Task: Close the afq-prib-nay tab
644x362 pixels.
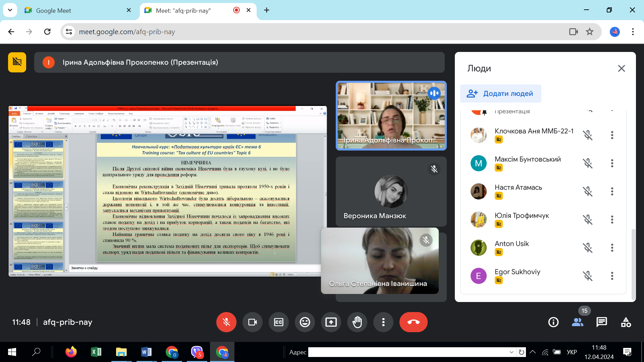Action: pos(249,10)
